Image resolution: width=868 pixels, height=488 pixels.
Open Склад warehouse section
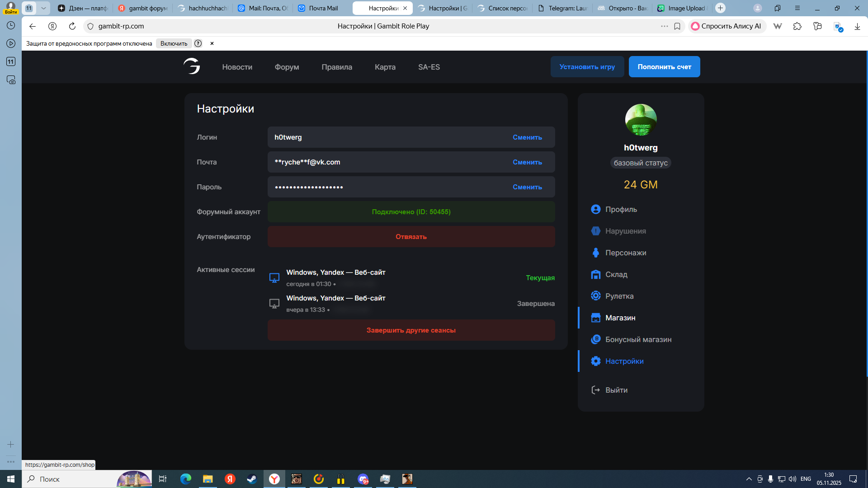click(616, 274)
